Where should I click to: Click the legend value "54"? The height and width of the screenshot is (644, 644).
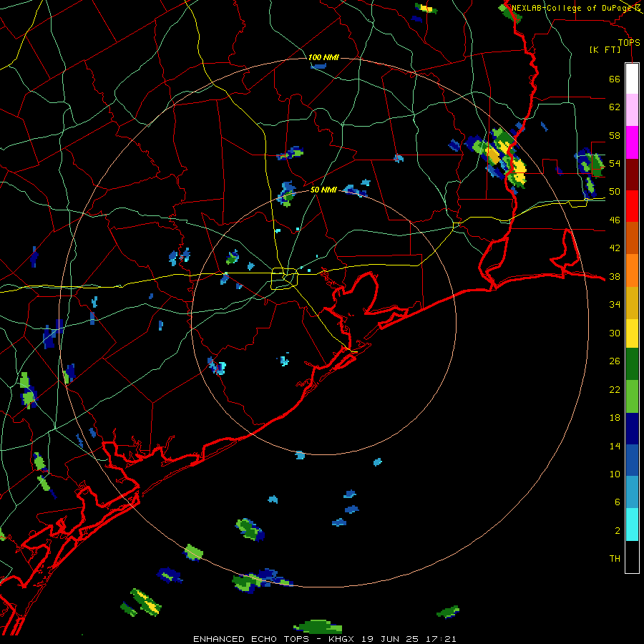615,163
